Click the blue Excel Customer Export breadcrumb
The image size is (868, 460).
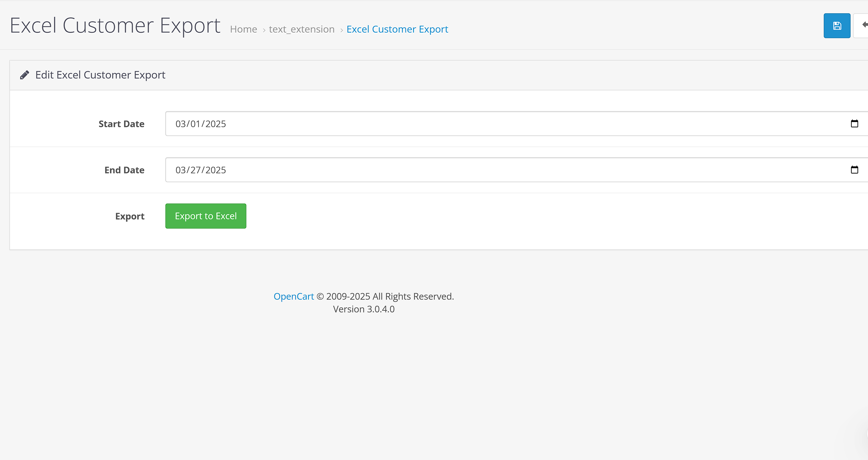397,29
